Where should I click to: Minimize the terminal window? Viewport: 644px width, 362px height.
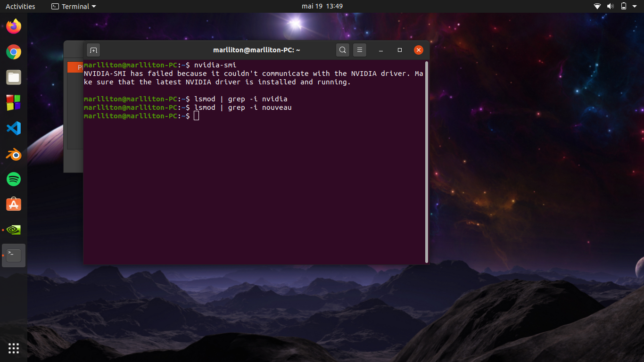(381, 50)
